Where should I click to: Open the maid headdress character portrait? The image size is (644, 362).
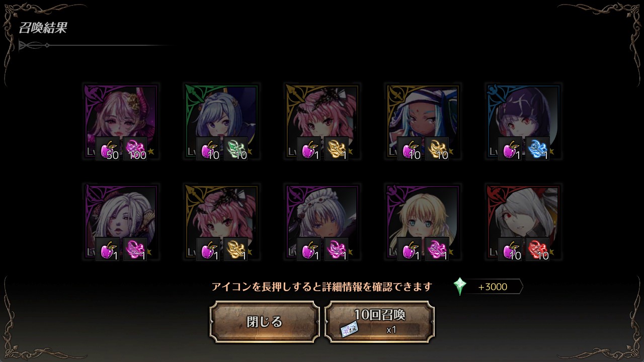(323, 222)
